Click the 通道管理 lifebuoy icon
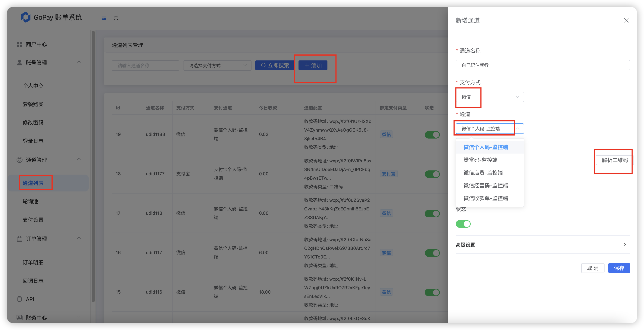Image resolution: width=644 pixels, height=330 pixels. (x=19, y=160)
